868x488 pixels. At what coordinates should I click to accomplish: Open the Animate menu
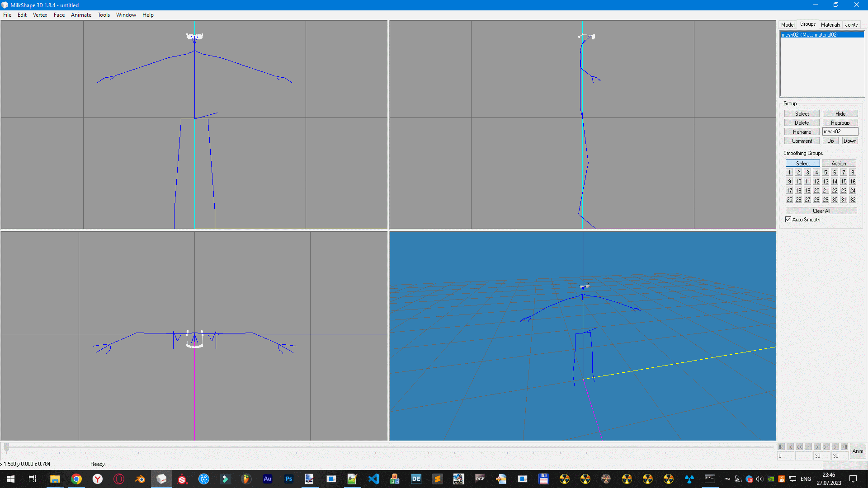click(81, 15)
